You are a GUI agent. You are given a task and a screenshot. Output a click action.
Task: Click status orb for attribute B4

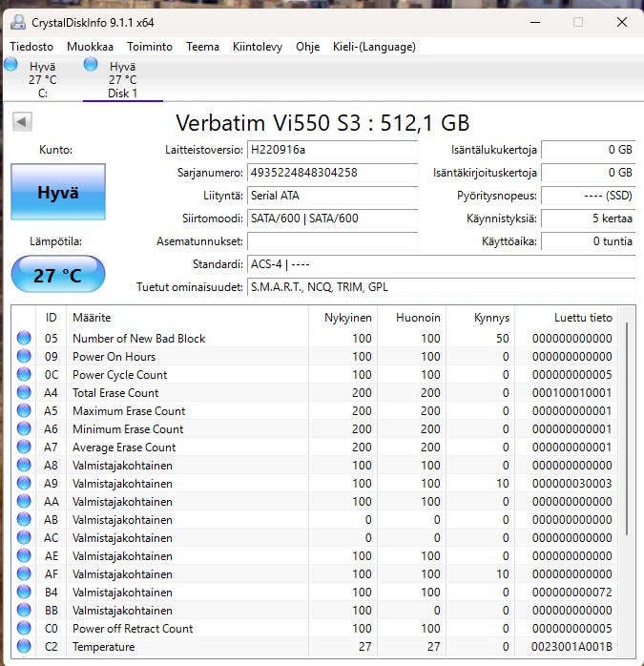coord(24,592)
